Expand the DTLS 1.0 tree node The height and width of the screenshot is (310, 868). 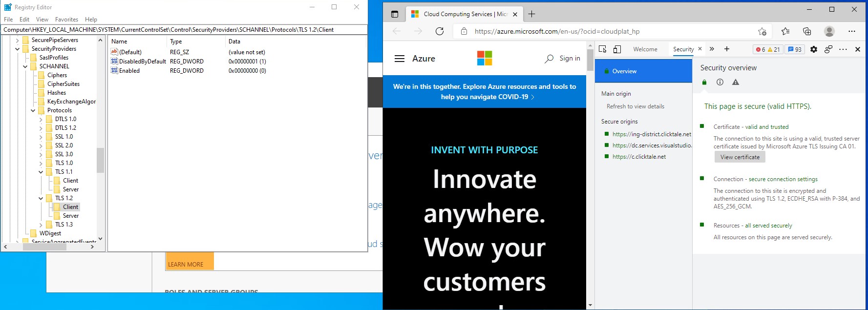point(41,119)
